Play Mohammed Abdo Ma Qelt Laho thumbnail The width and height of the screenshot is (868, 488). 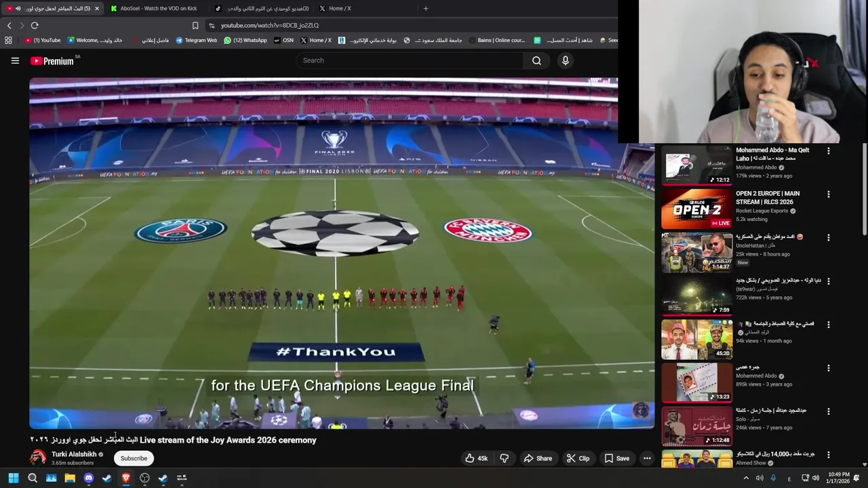point(697,165)
